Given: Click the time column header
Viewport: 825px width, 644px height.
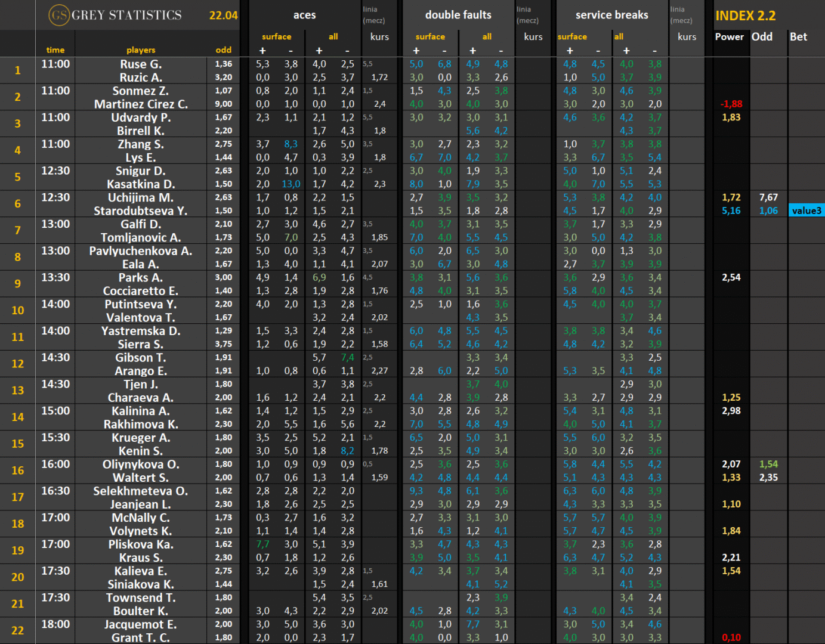Looking at the screenshot, I should pyautogui.click(x=55, y=50).
